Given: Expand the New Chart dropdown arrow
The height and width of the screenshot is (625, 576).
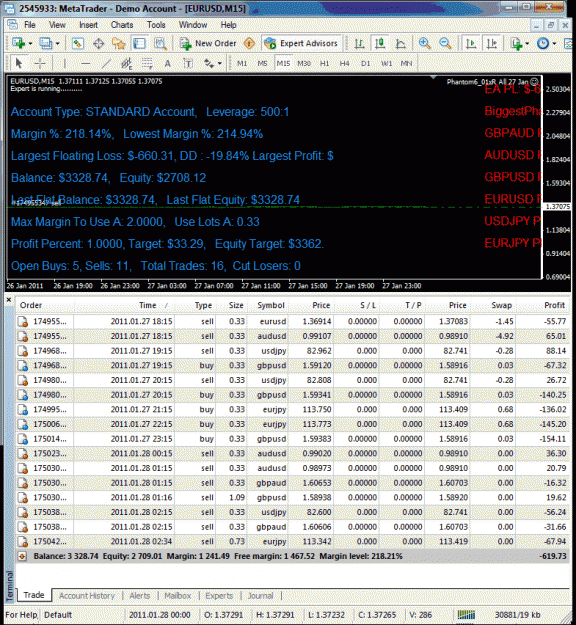Looking at the screenshot, I should pyautogui.click(x=30, y=43).
